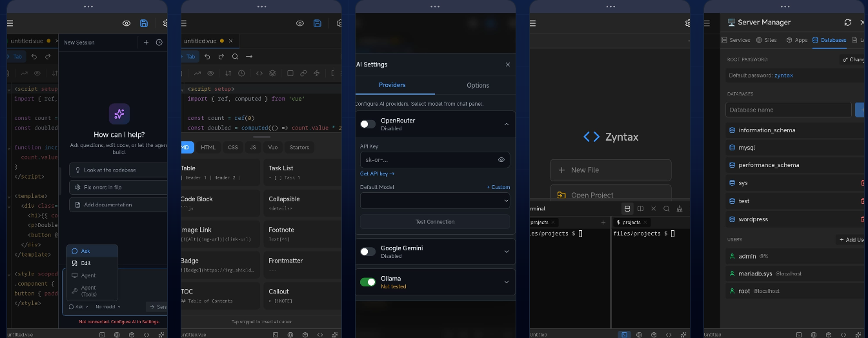This screenshot has height=338, width=868.
Task: Click the API Key input field
Action: tap(435, 159)
